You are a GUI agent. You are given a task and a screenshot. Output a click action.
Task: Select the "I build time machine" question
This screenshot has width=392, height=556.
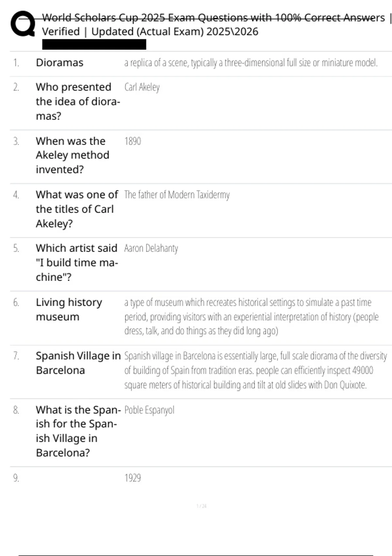click(x=77, y=263)
